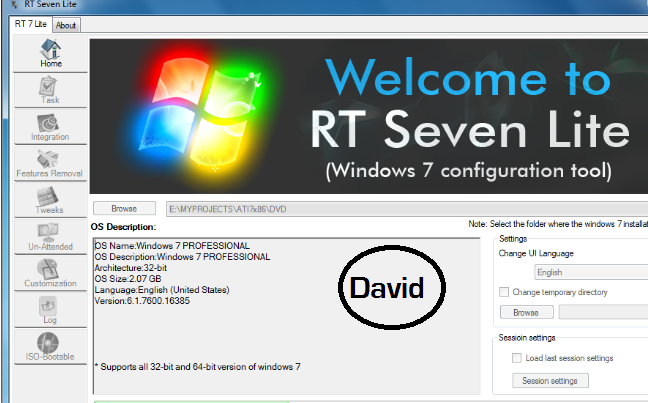Click the temporary directory path field
The width and height of the screenshot is (648, 403).
pos(603,312)
